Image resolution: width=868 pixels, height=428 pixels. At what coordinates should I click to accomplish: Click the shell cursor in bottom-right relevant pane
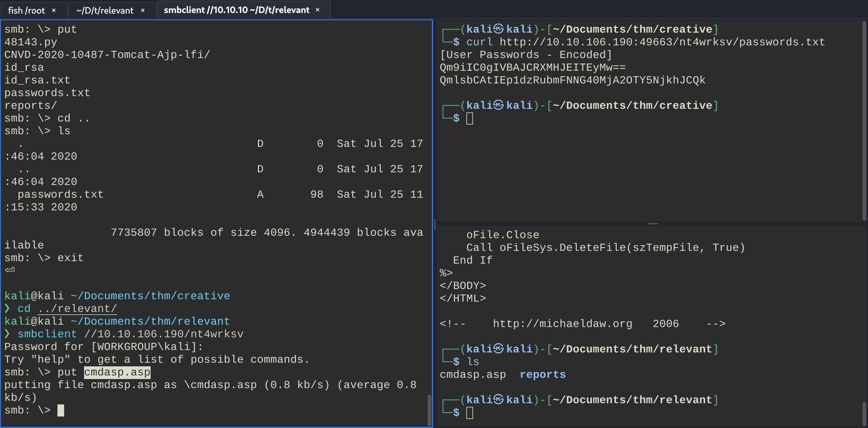pyautogui.click(x=470, y=413)
